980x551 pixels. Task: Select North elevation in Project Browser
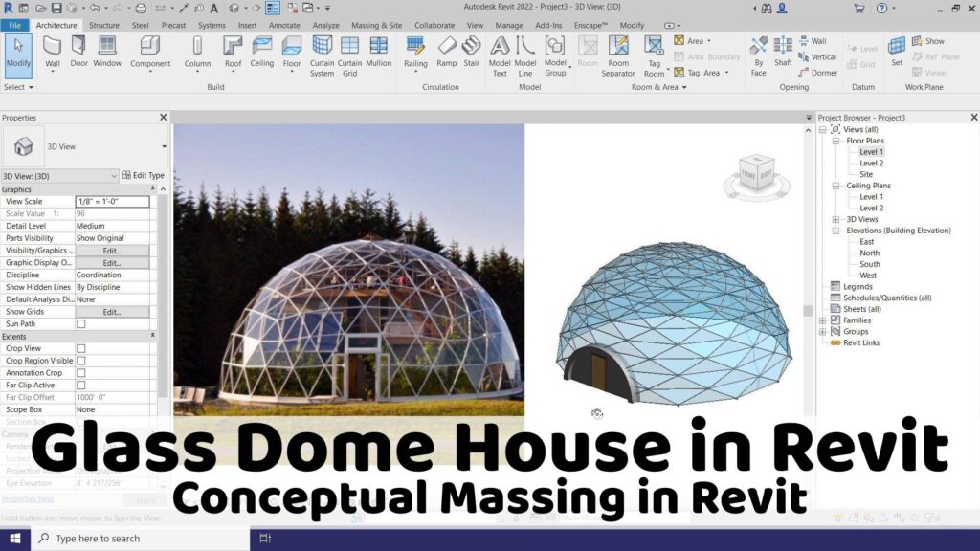tap(869, 253)
